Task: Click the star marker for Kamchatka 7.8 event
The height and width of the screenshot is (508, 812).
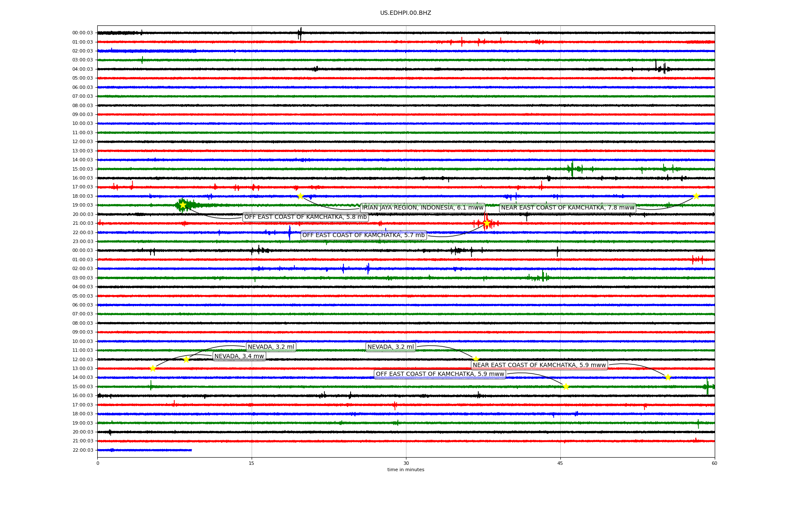Action: [696, 196]
